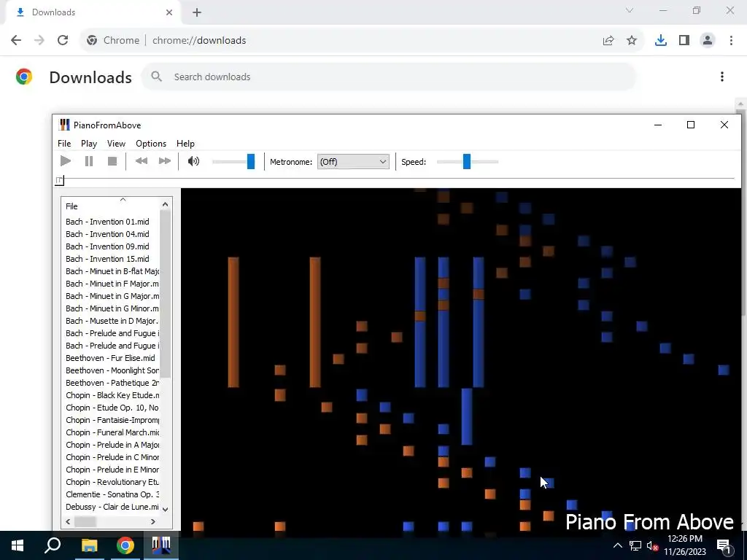This screenshot has height=560, width=747.
Task: Open the Play menu
Action: pyautogui.click(x=88, y=144)
